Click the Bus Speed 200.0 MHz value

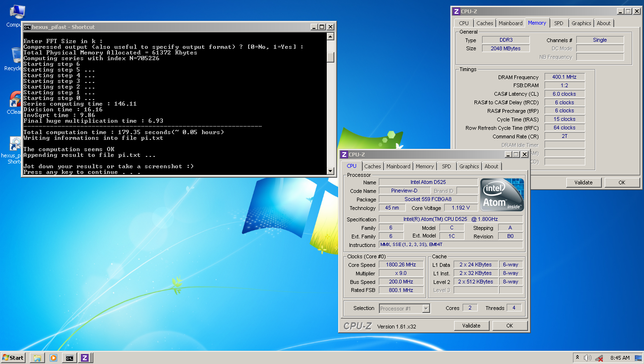pyautogui.click(x=402, y=282)
